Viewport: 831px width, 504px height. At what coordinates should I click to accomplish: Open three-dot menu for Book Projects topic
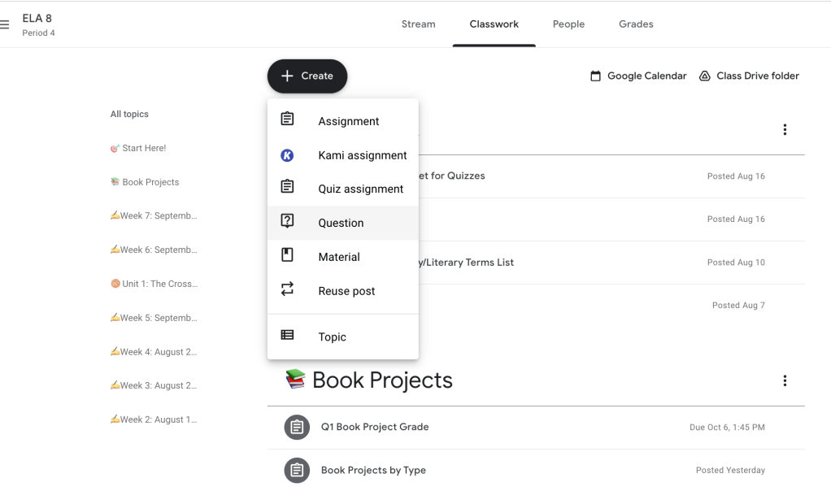784,380
